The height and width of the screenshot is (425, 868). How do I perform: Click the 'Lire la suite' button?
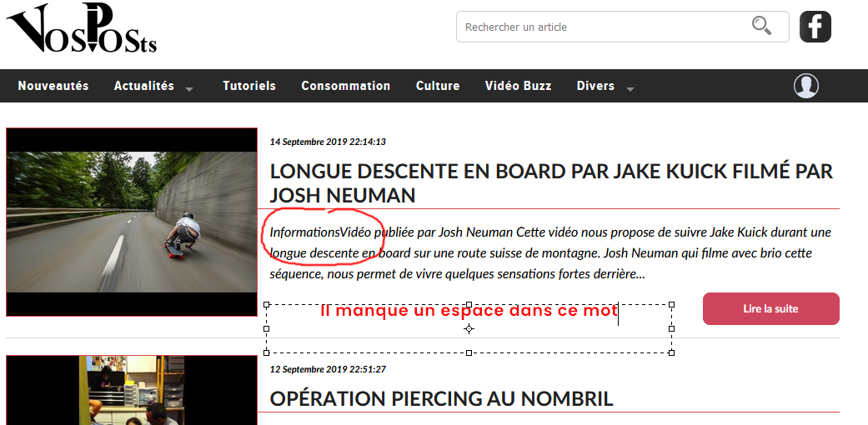pos(771,309)
